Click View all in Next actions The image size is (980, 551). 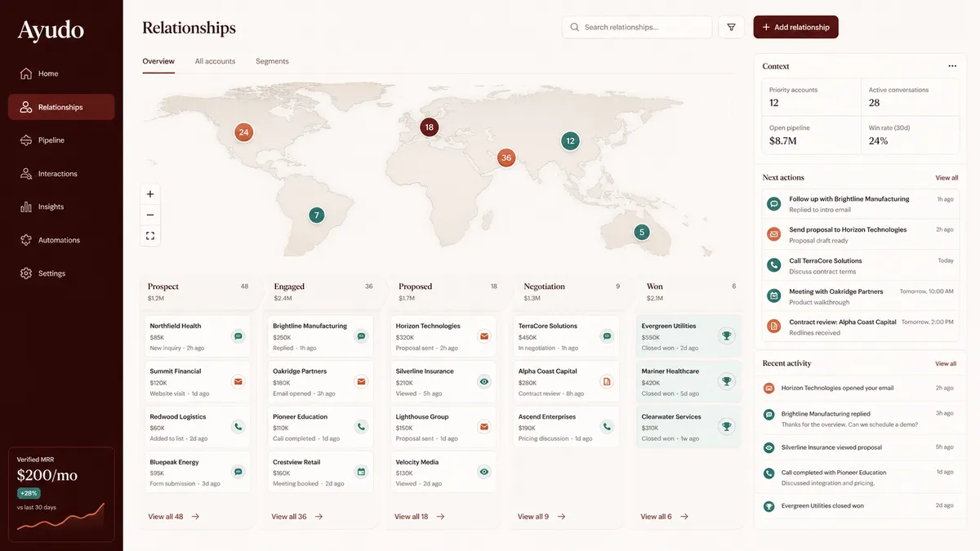947,178
